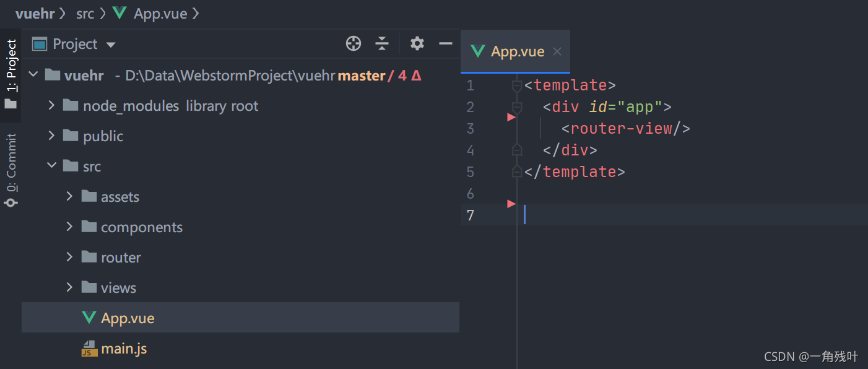Select the router folder icon
868x369 pixels.
pyautogui.click(x=89, y=257)
